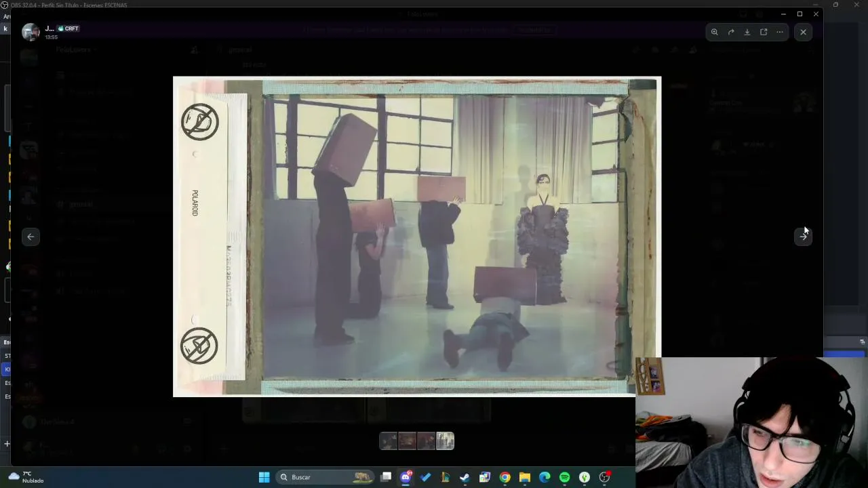Forward the image using the arrow icon
This screenshot has width=868, height=488.
pyautogui.click(x=731, y=32)
